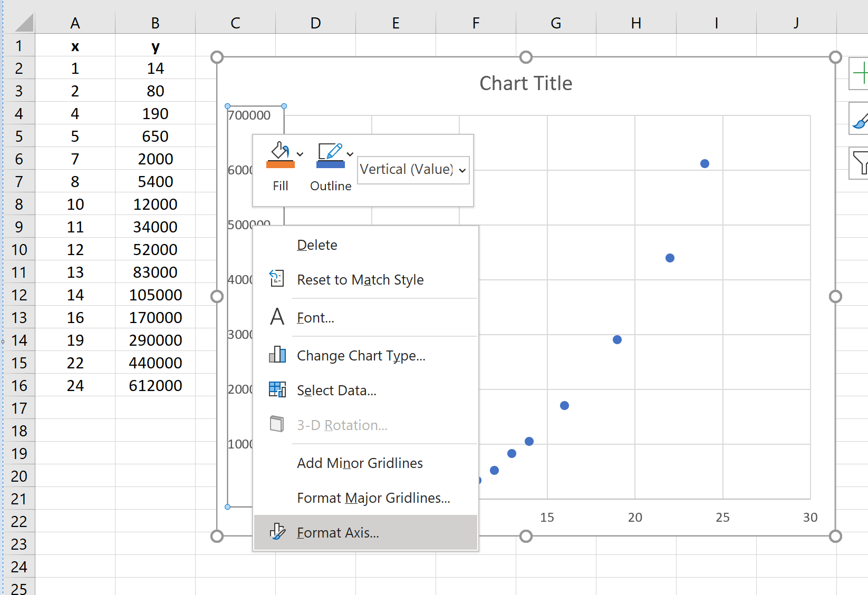Open Format Major Gridlines

373,498
